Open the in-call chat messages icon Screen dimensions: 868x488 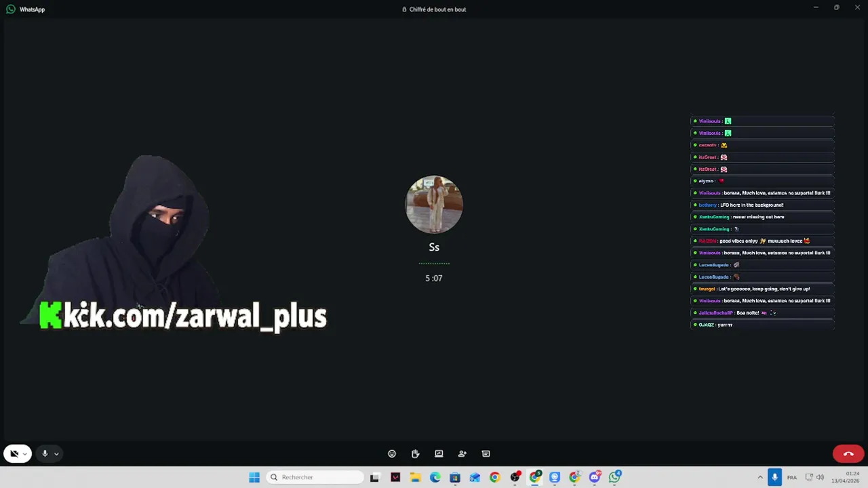click(486, 453)
